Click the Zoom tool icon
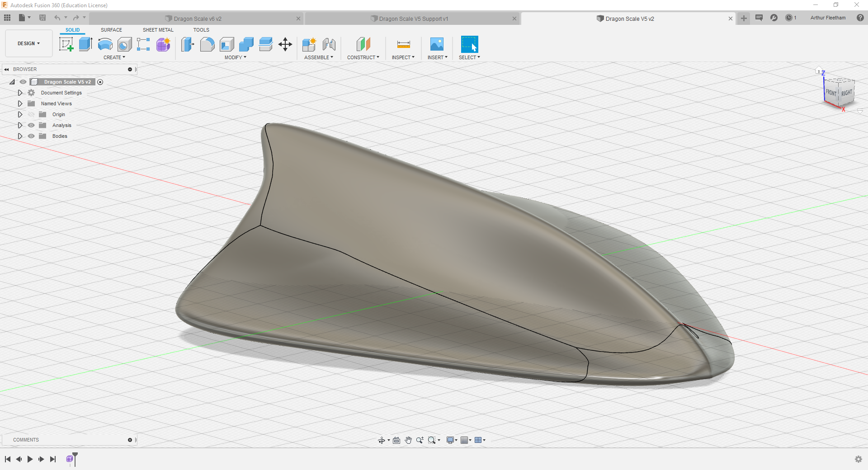Image resolution: width=868 pixels, height=470 pixels. pos(420,440)
